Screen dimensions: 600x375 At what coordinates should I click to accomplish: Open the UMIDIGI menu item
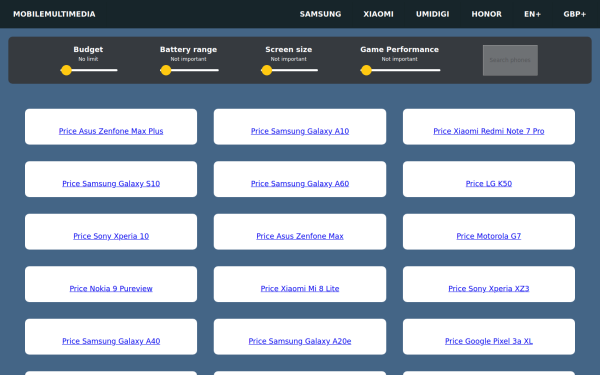(x=432, y=14)
